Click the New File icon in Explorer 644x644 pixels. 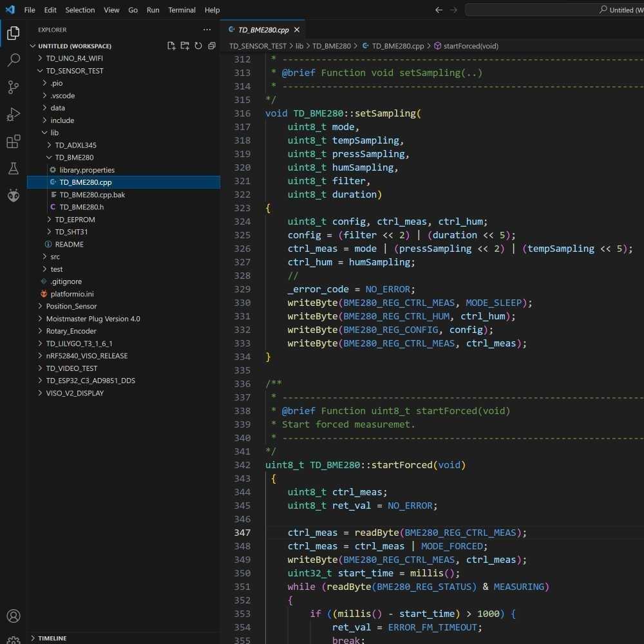(x=171, y=46)
